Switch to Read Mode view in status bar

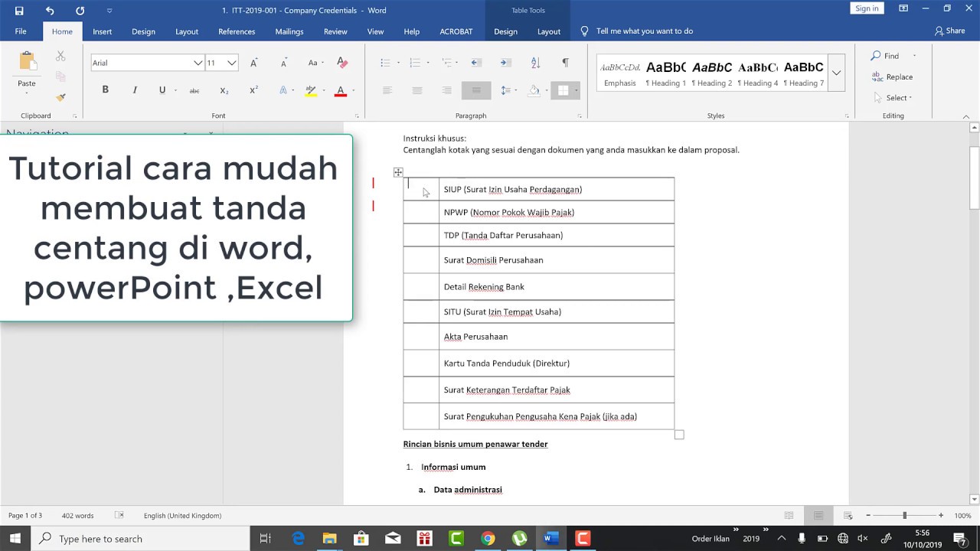point(789,516)
